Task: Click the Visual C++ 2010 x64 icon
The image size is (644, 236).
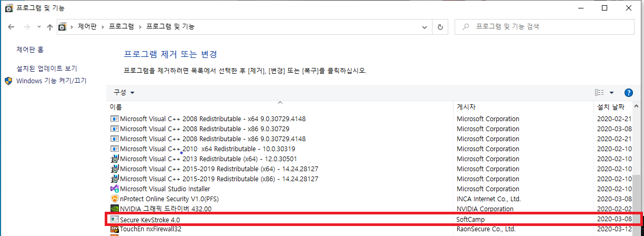Action: pyautogui.click(x=115, y=149)
